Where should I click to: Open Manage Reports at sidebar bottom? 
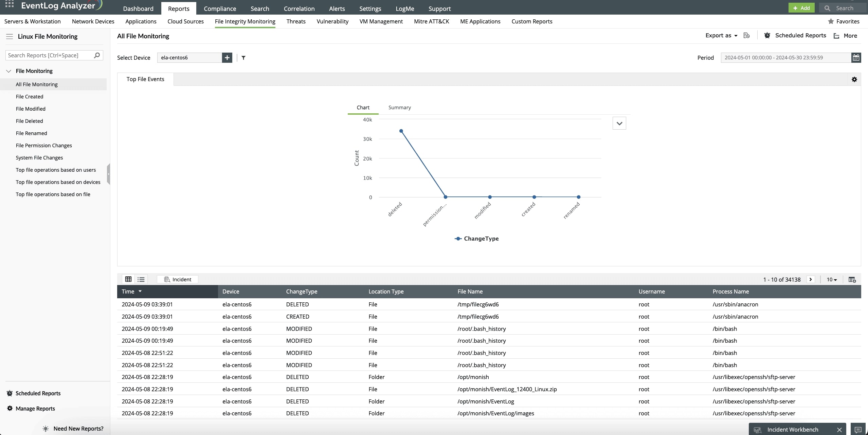click(35, 408)
